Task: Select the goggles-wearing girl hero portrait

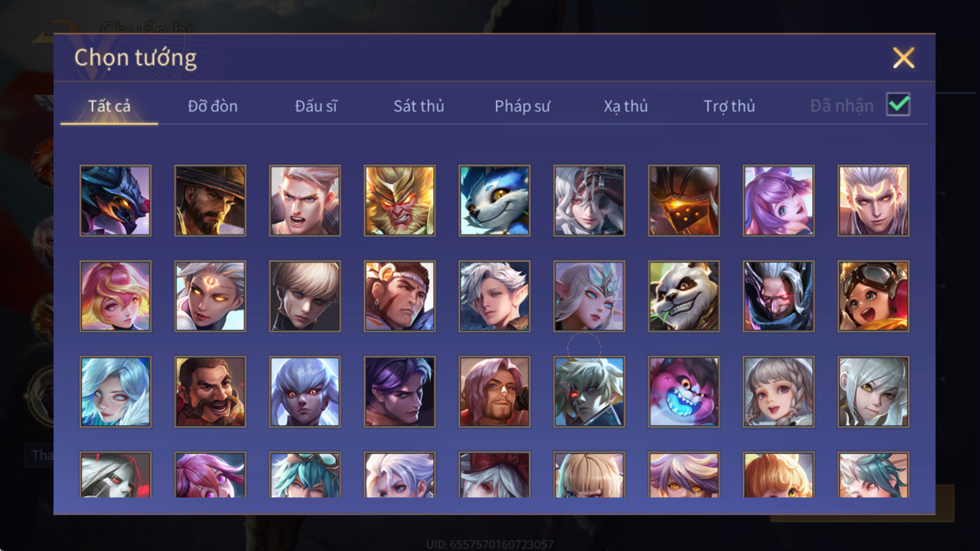Action: coord(873,296)
